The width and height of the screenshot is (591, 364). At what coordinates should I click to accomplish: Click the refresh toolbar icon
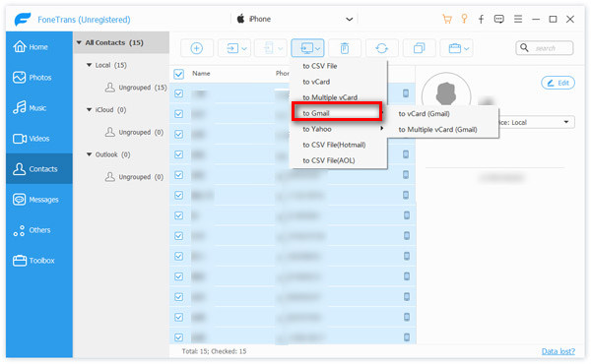(x=382, y=48)
